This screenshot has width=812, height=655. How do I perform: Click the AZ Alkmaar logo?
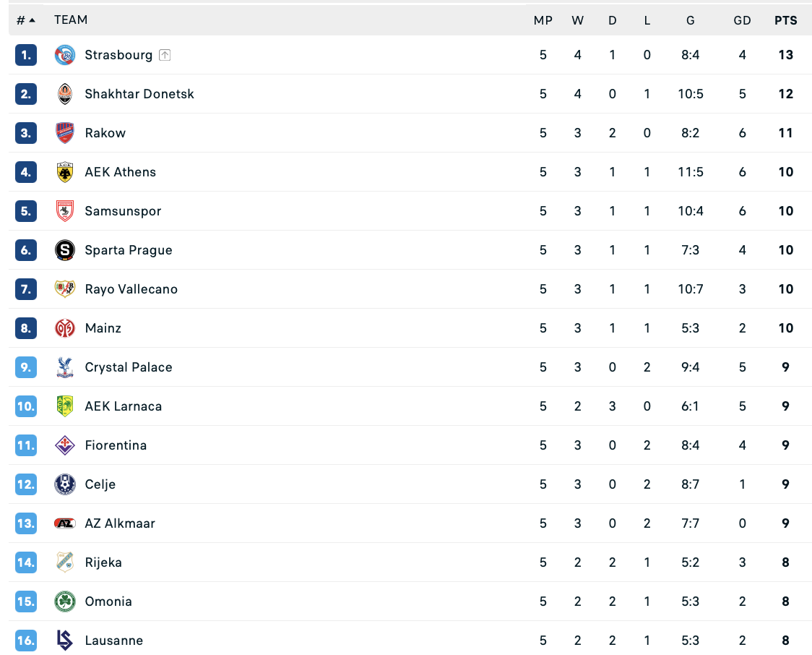tap(65, 523)
